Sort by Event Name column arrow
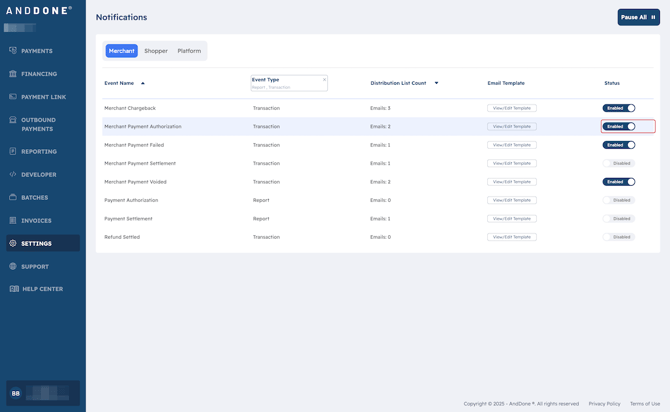Image resolution: width=670 pixels, height=412 pixels. [143, 83]
